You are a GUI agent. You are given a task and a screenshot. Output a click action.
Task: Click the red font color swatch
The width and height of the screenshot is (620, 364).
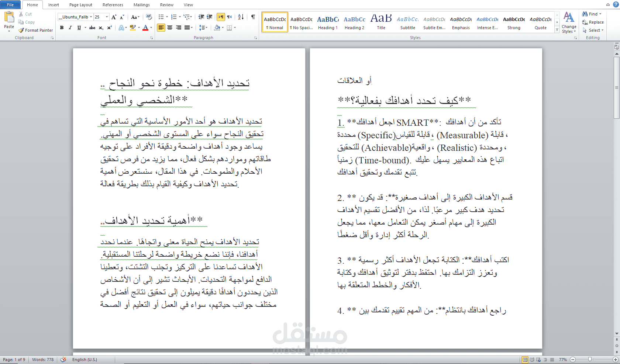tap(145, 28)
